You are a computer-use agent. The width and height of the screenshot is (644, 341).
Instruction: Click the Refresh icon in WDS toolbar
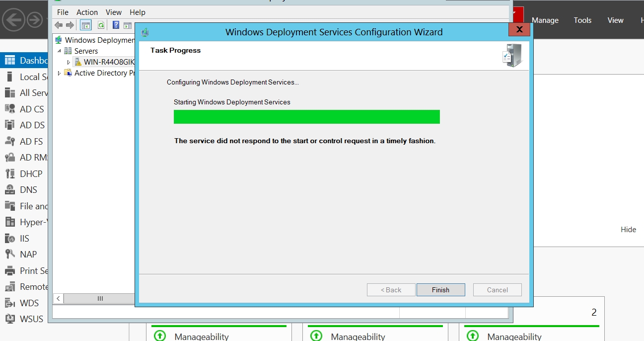(x=101, y=25)
